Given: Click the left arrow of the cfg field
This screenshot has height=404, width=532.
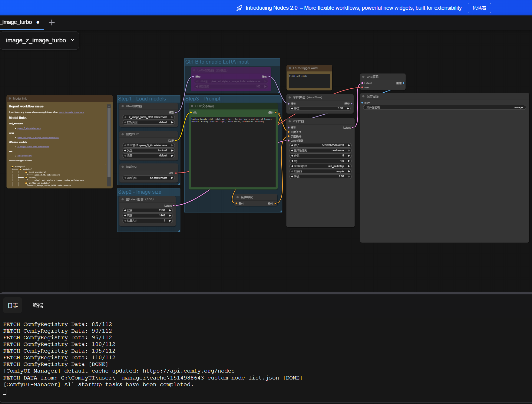Looking at the screenshot, I should tap(292, 161).
